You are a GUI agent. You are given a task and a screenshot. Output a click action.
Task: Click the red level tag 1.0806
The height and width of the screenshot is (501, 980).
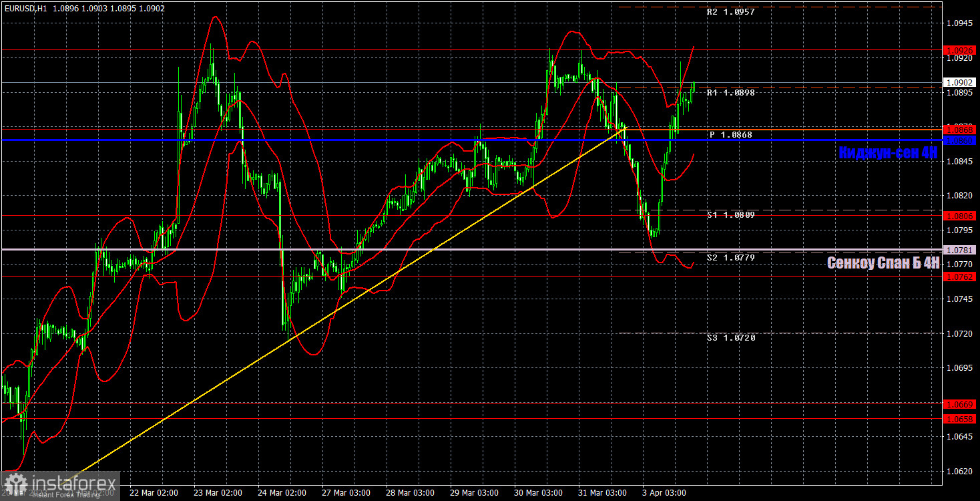961,216
